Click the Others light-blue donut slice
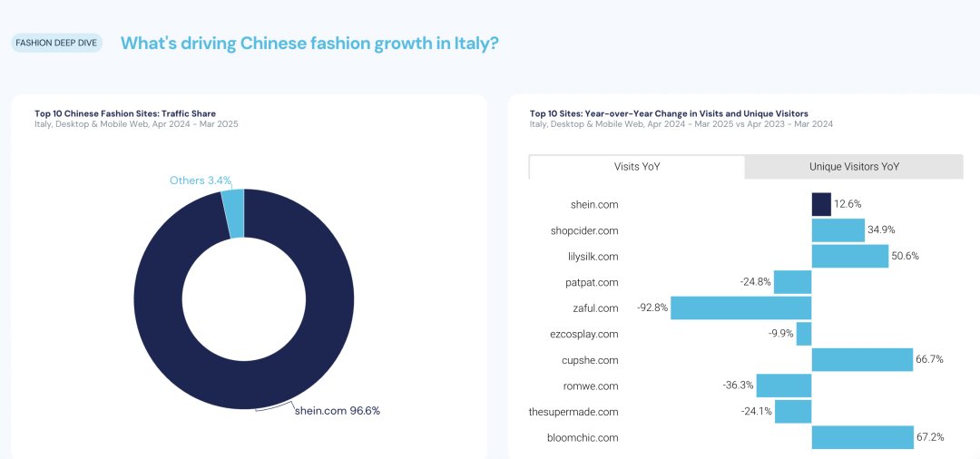 click(233, 214)
